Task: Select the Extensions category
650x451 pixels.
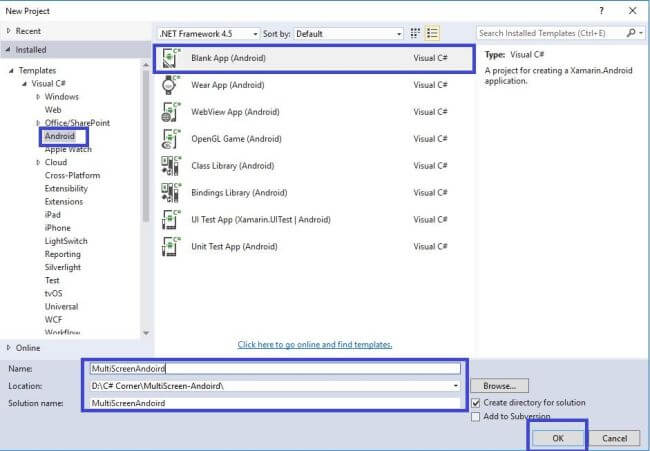Action: pos(64,202)
